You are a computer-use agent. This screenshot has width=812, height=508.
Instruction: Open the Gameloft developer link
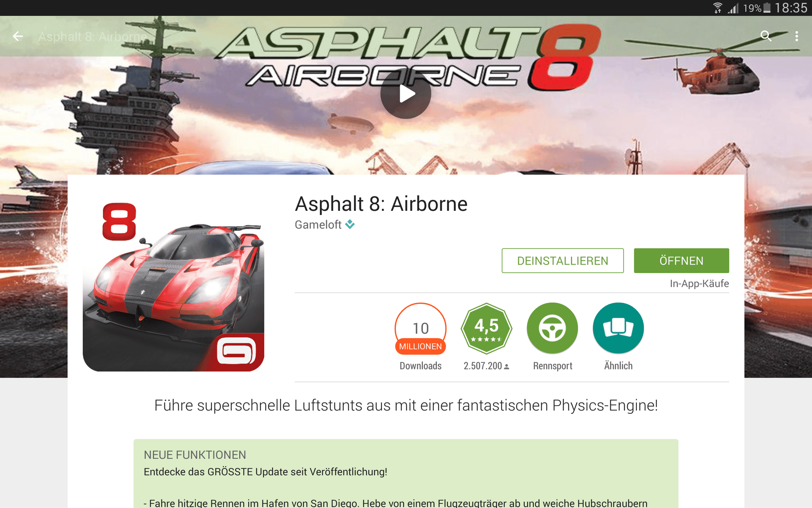[x=318, y=225]
